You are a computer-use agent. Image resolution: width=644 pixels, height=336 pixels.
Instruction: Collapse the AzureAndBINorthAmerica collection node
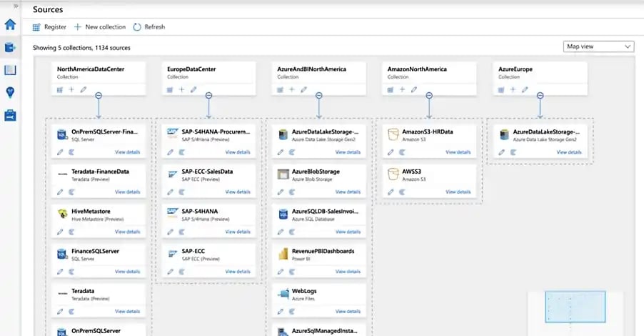click(318, 95)
